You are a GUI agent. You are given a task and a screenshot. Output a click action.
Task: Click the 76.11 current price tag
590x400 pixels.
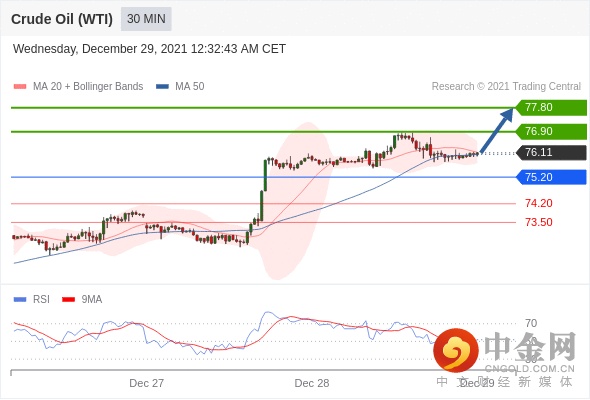point(551,153)
